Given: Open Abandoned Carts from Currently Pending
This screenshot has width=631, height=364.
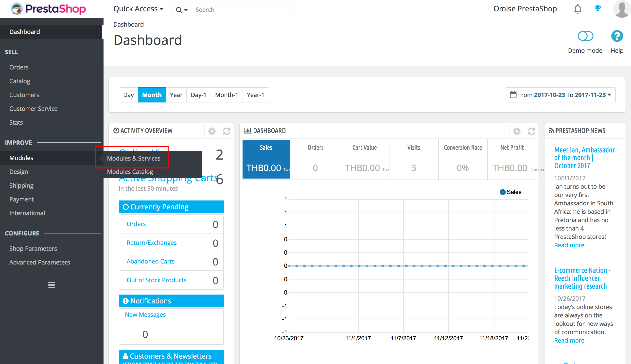Looking at the screenshot, I should [x=150, y=261].
